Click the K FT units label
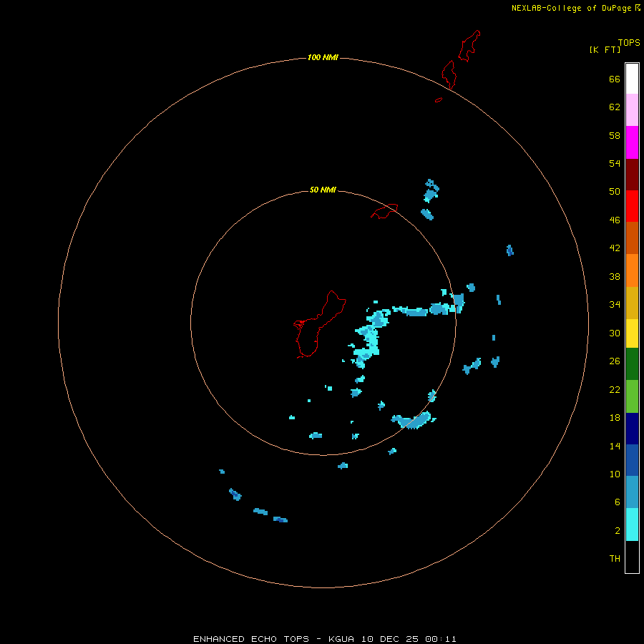Screen dimensions: 644x644 tap(605, 49)
